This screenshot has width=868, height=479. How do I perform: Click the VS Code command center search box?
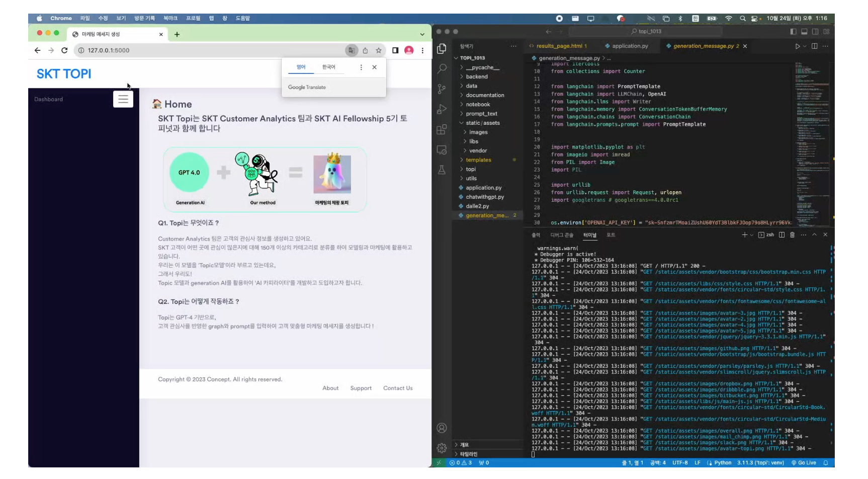647,32
